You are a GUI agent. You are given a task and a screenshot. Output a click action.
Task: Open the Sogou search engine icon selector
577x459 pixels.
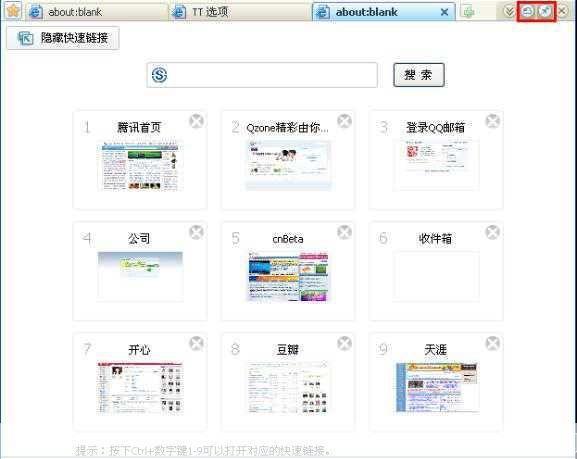pyautogui.click(x=159, y=75)
